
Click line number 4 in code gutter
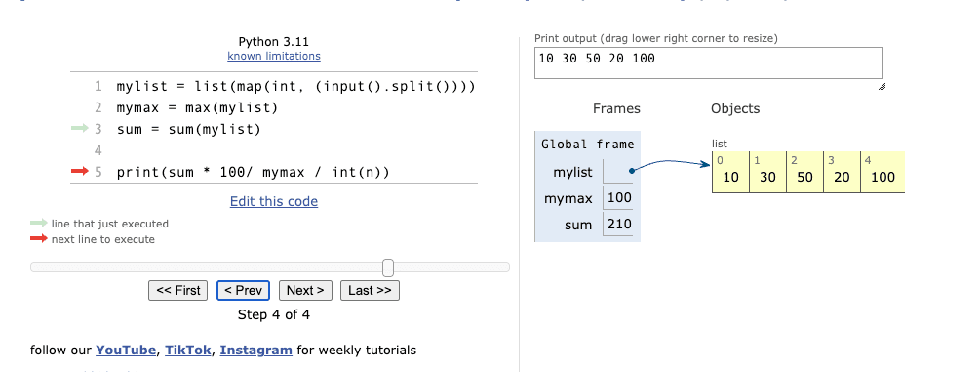(98, 150)
